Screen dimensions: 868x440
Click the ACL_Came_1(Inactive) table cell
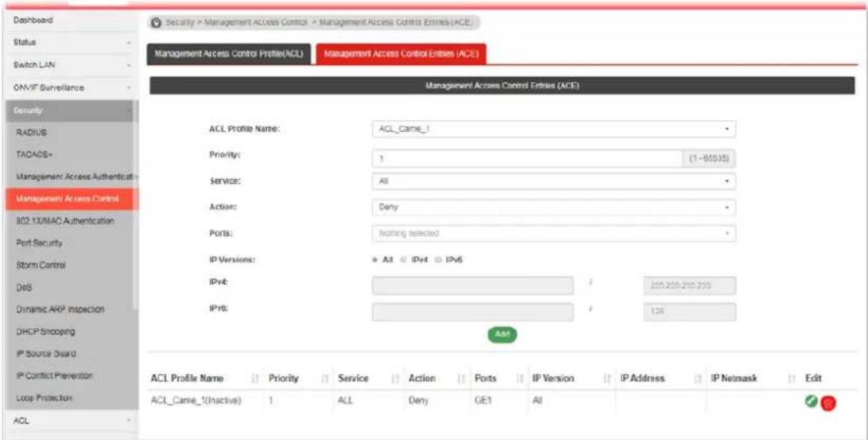click(196, 401)
